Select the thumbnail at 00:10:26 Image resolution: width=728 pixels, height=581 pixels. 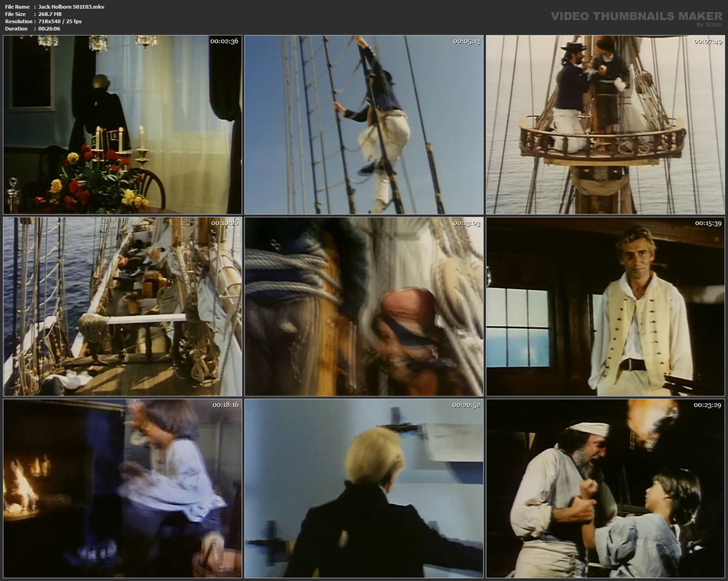(123, 306)
